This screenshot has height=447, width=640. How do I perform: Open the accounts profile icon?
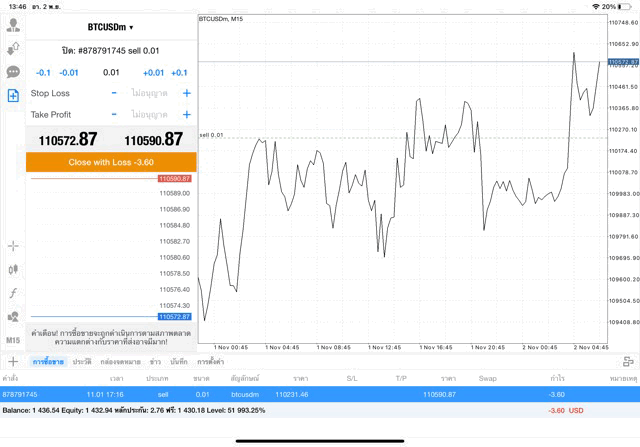(13, 26)
